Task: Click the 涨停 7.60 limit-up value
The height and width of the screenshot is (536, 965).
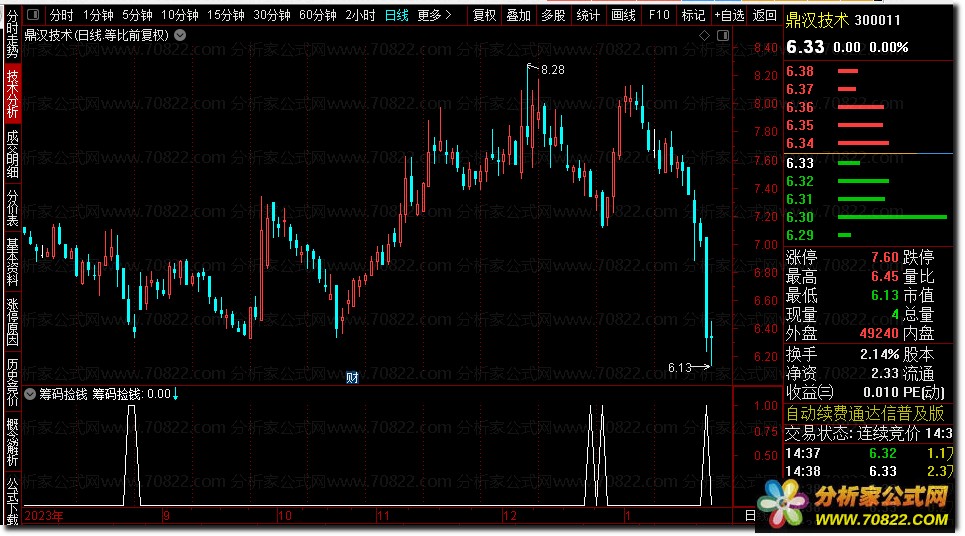Action: (x=884, y=257)
